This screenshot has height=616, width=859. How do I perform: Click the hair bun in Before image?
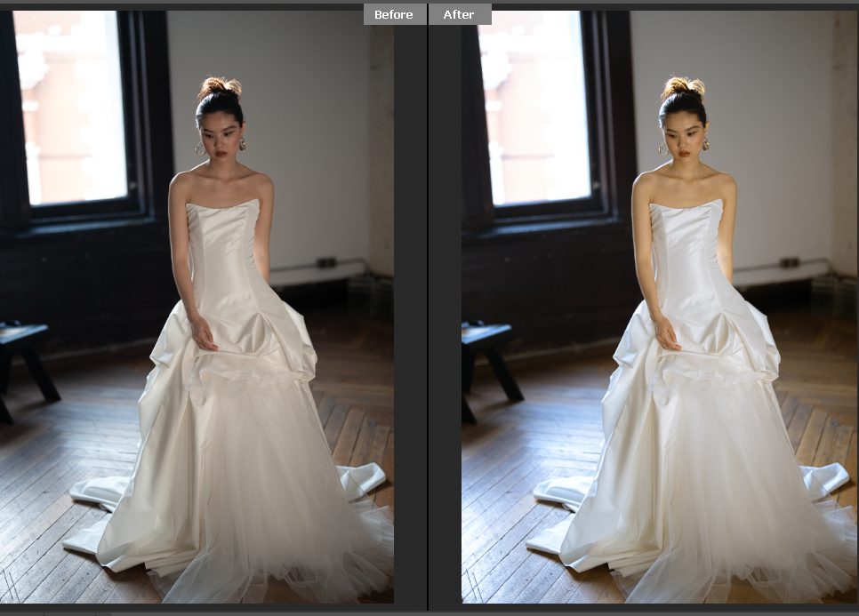tap(219, 88)
